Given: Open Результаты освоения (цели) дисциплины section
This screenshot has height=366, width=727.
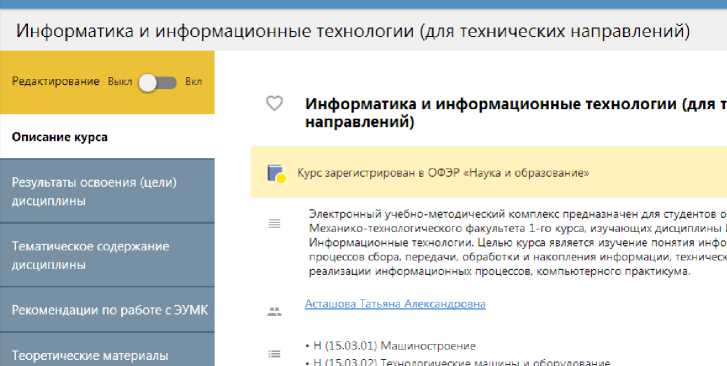Looking at the screenshot, I should [107, 191].
